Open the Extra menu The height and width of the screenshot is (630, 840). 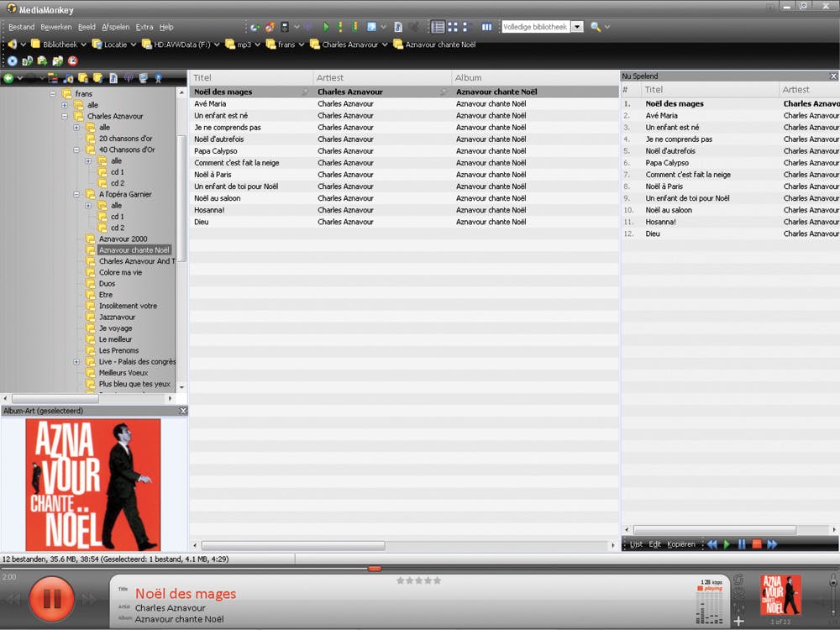[144, 27]
